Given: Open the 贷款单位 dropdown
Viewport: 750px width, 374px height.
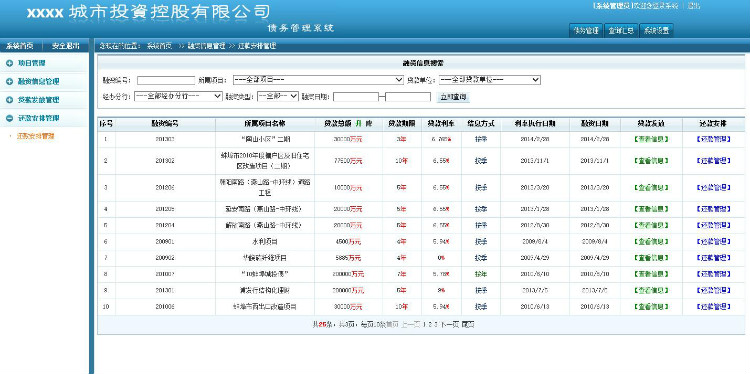Looking at the screenshot, I should point(490,80).
